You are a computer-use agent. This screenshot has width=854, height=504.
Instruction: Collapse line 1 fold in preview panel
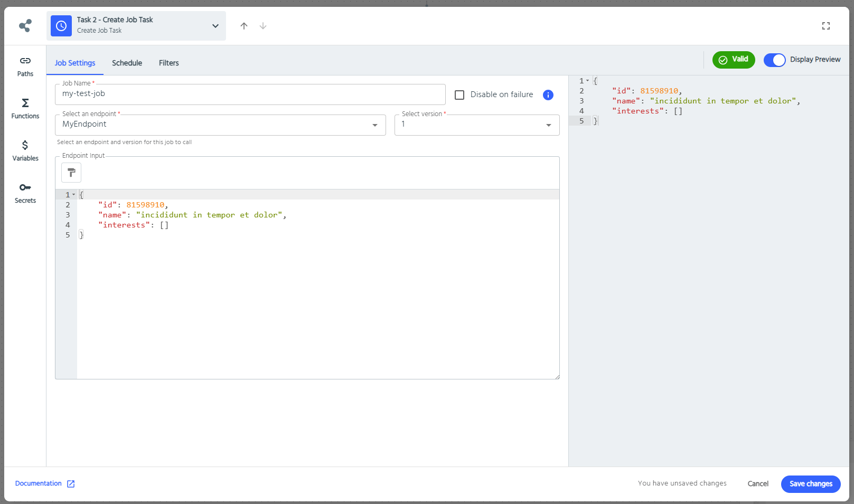point(588,81)
